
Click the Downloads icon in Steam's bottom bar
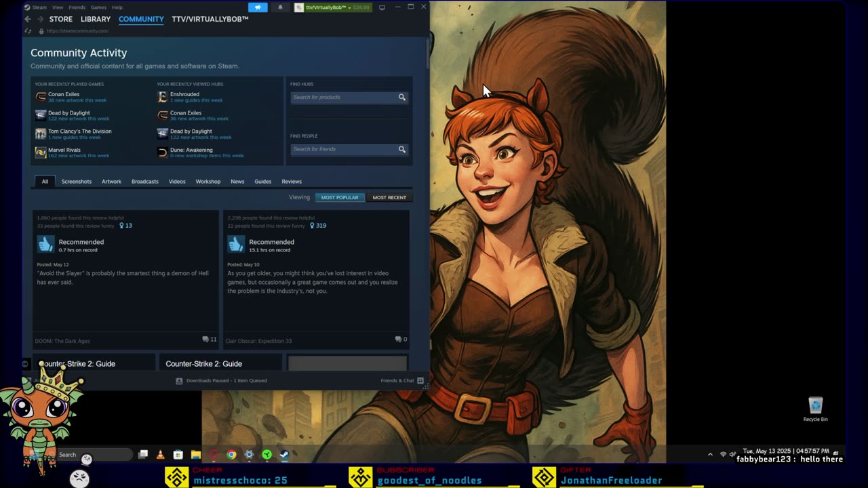coord(179,381)
